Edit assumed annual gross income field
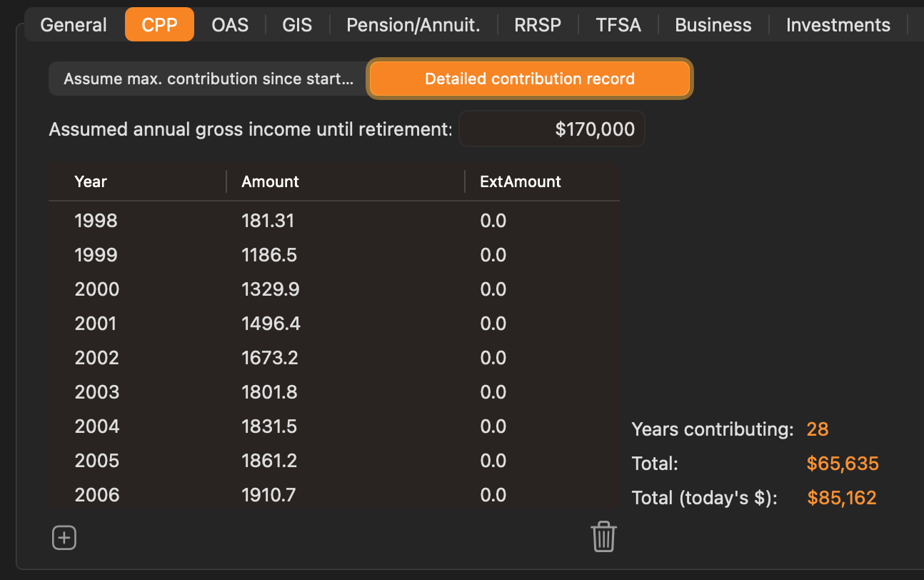This screenshot has height=580, width=924. [x=552, y=129]
